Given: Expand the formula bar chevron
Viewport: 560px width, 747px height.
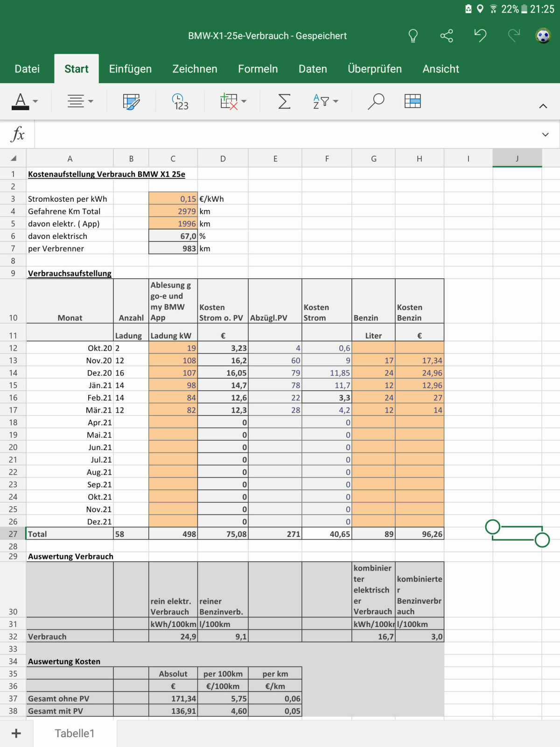Looking at the screenshot, I should [546, 135].
